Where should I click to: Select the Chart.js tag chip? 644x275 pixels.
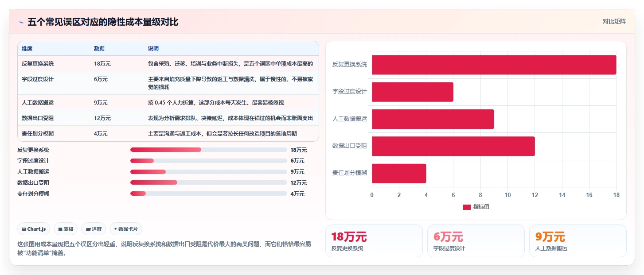[34, 229]
